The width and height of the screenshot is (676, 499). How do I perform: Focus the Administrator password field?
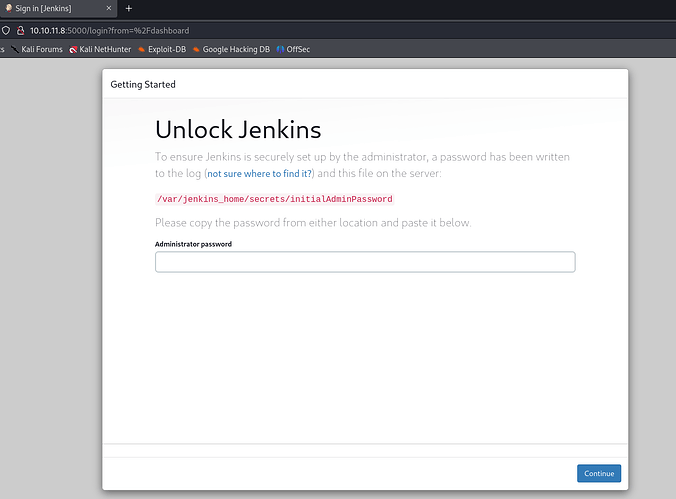pyautogui.click(x=365, y=262)
